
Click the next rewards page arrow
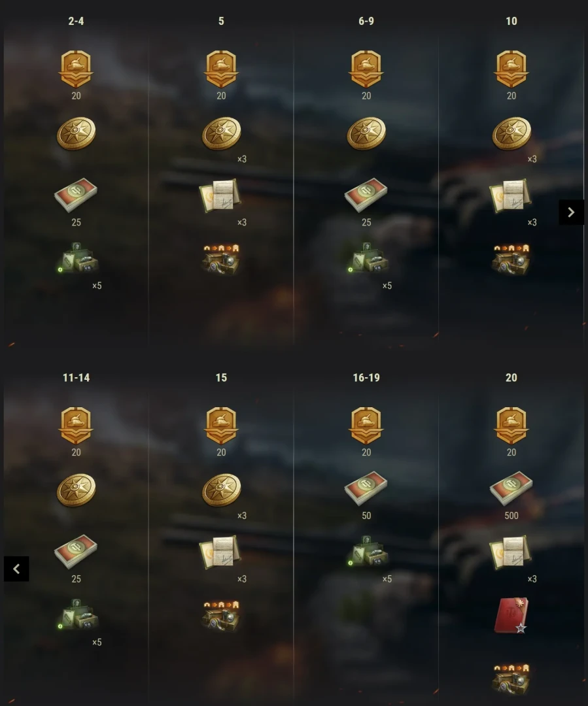tap(571, 212)
